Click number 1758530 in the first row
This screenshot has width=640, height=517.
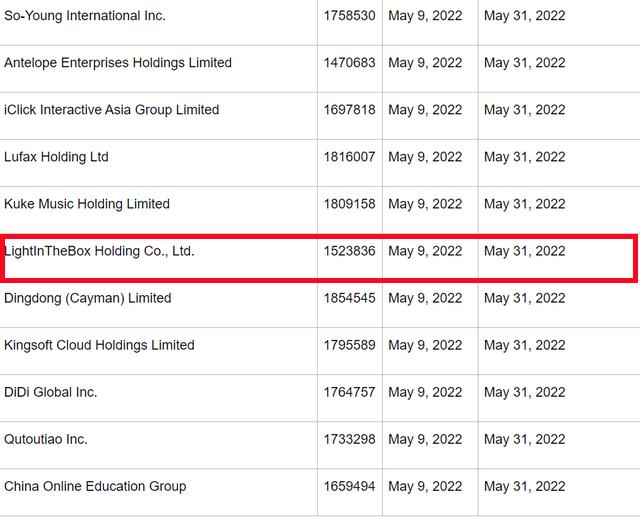coord(349,16)
